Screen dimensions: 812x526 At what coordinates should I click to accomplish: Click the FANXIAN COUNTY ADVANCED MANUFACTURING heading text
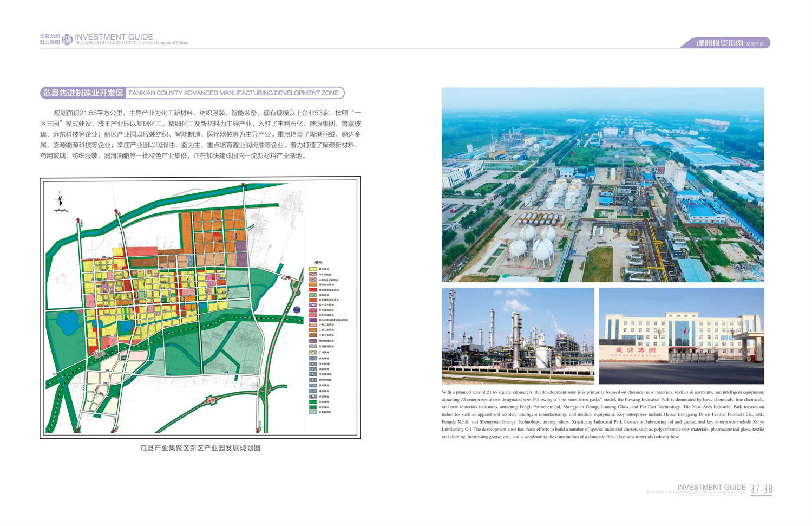click(233, 93)
